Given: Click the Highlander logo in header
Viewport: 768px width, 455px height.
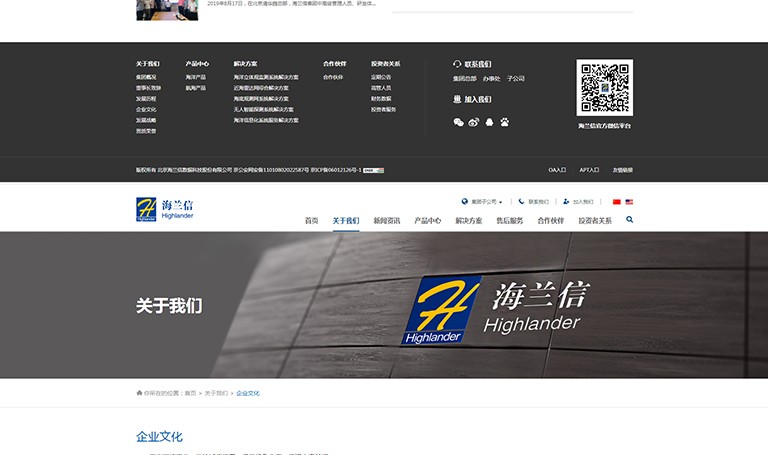Looking at the screenshot, I should 165,210.
